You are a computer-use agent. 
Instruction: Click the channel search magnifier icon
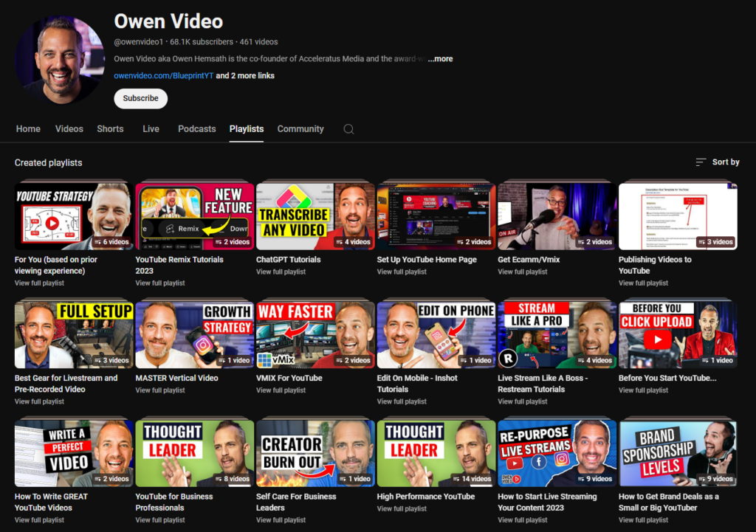point(348,129)
